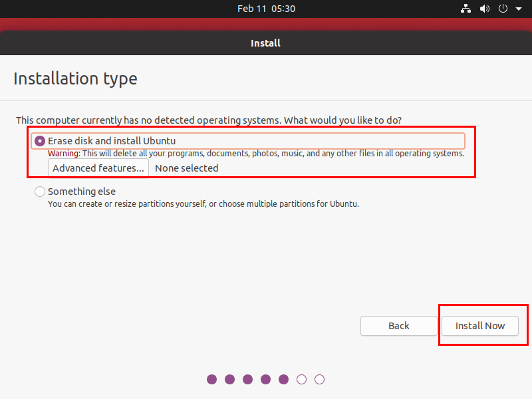Click the power icon in top bar
Screen dimensions: 532x399
(x=503, y=9)
